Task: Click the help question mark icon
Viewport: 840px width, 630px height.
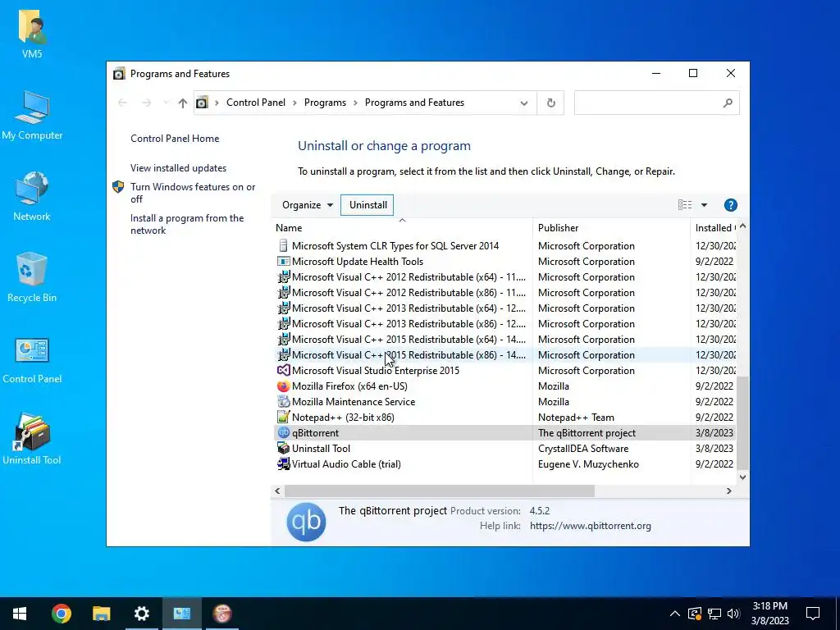Action: (x=730, y=205)
